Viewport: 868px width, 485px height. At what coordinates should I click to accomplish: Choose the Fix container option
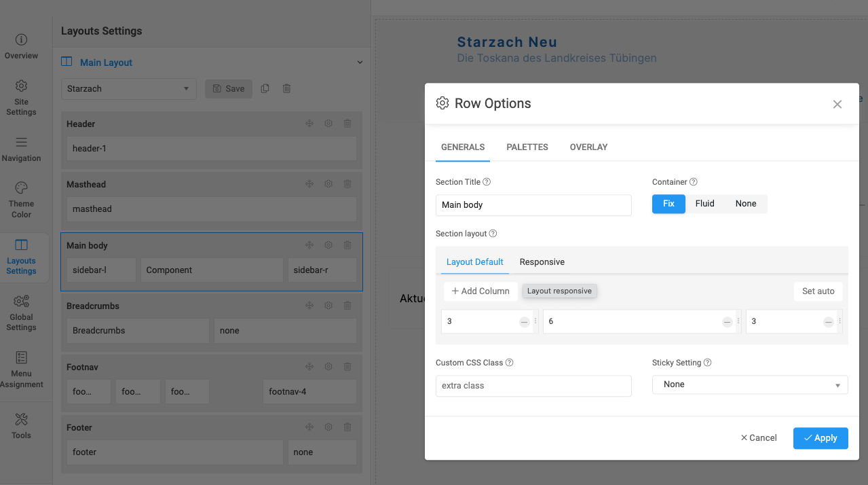(668, 204)
